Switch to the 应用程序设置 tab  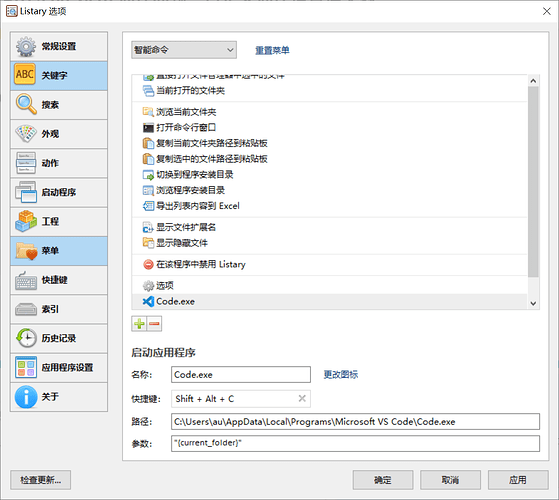tap(59, 367)
